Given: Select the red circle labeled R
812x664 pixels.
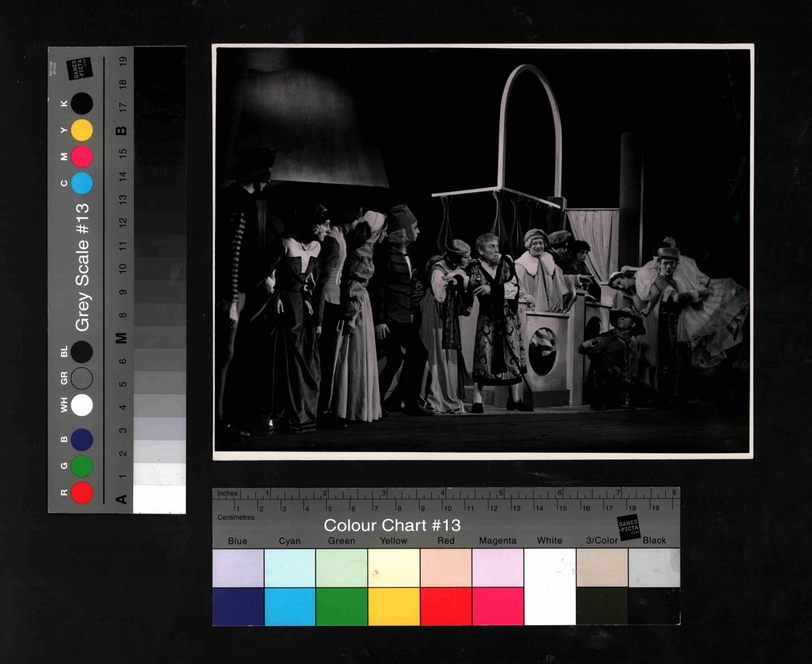Looking at the screenshot, I should coord(82,493).
